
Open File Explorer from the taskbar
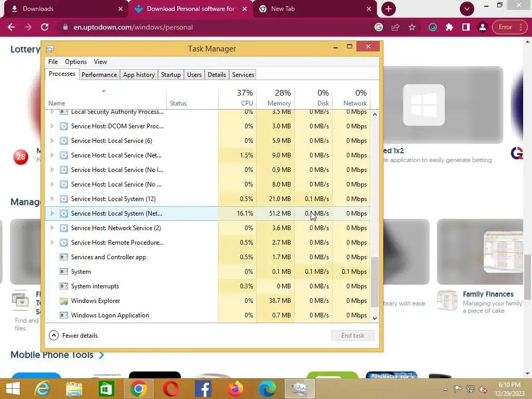(x=74, y=389)
